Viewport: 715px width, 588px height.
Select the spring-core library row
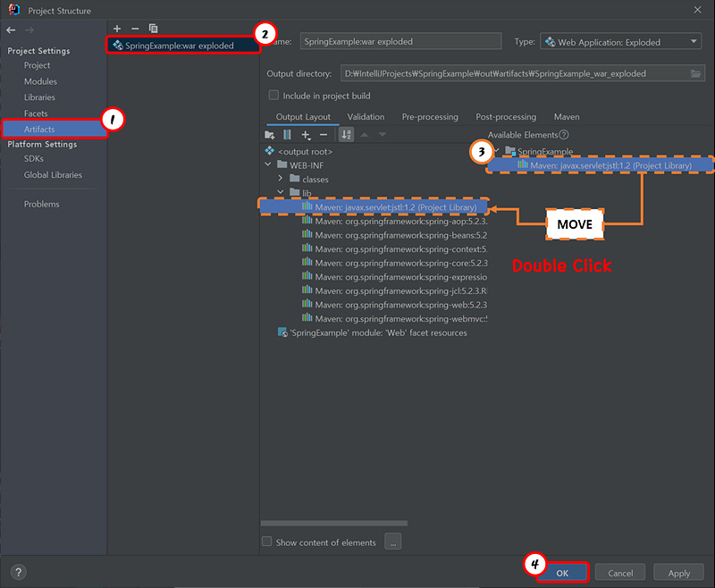pyautogui.click(x=394, y=263)
